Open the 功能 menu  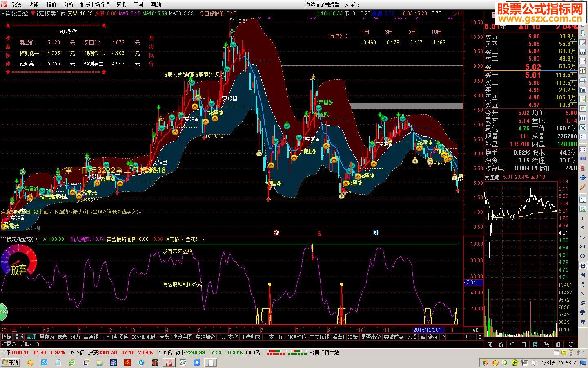click(34, 4)
